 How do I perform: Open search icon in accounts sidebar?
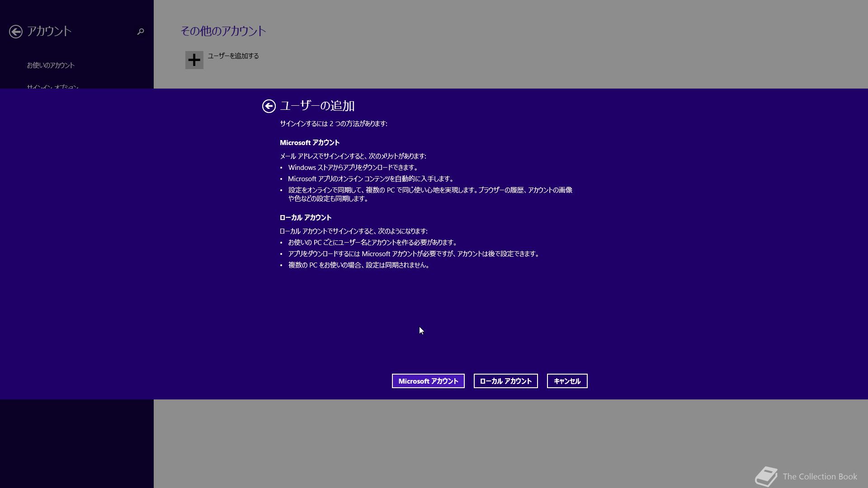click(141, 31)
